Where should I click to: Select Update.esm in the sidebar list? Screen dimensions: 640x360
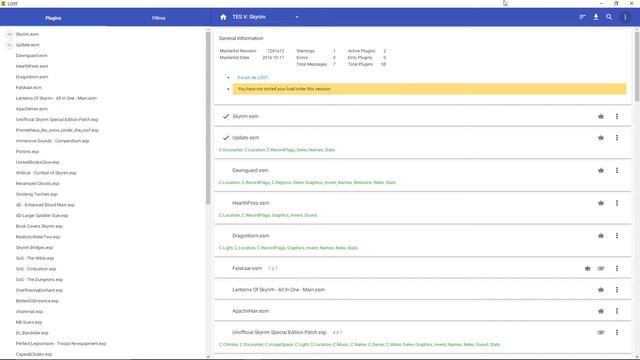(x=28, y=45)
